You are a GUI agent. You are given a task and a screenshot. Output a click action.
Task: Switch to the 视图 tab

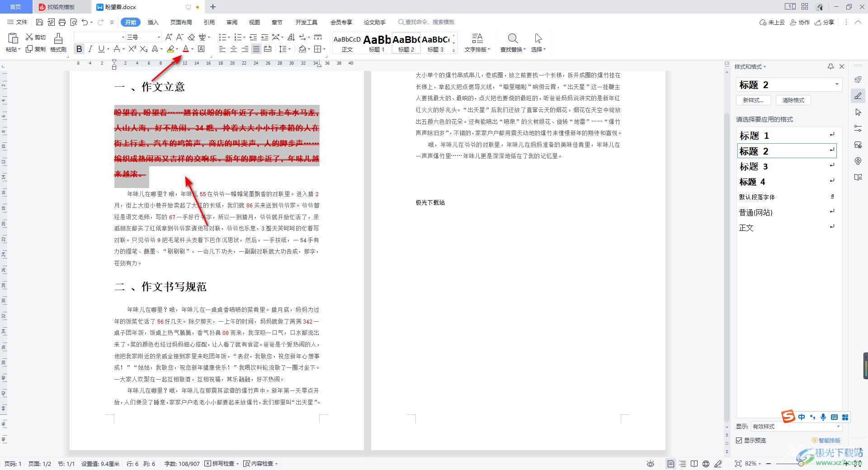point(255,22)
